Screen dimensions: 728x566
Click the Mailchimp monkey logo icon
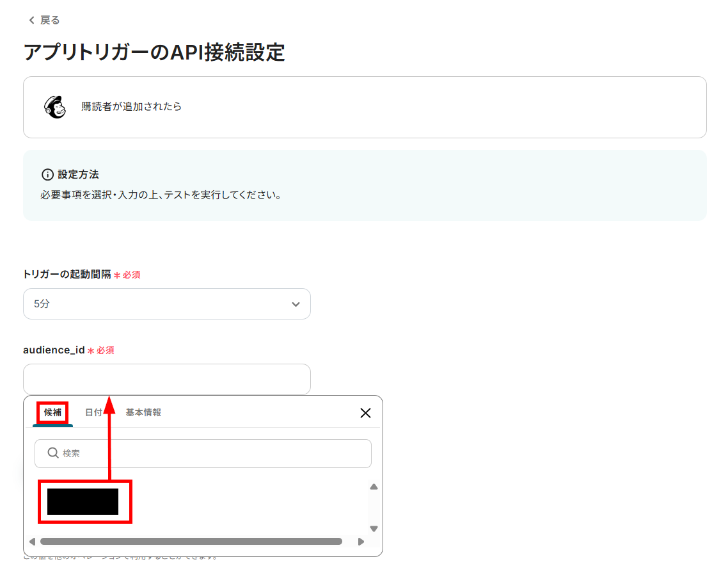pyautogui.click(x=55, y=107)
